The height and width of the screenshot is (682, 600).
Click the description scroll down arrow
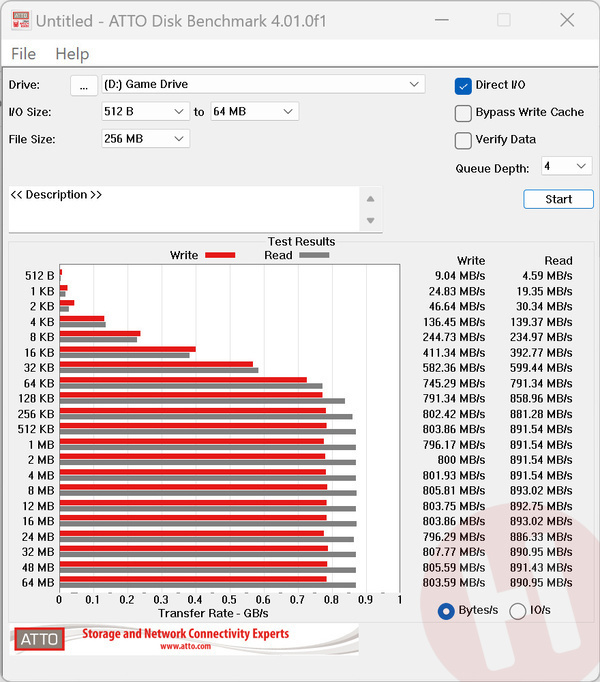point(370,220)
